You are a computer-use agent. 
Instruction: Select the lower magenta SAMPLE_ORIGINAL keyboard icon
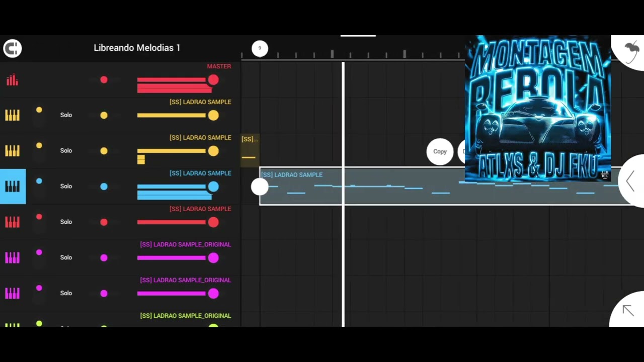(x=12, y=293)
